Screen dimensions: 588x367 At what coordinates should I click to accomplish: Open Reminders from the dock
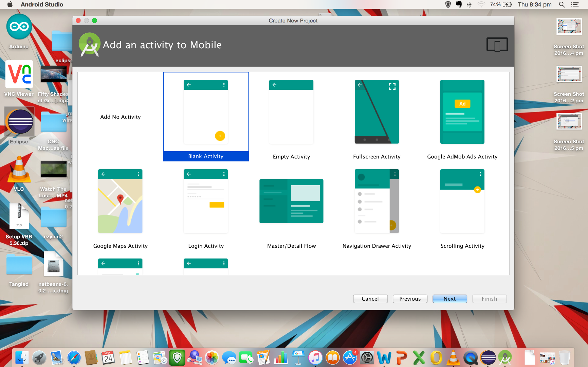click(143, 357)
